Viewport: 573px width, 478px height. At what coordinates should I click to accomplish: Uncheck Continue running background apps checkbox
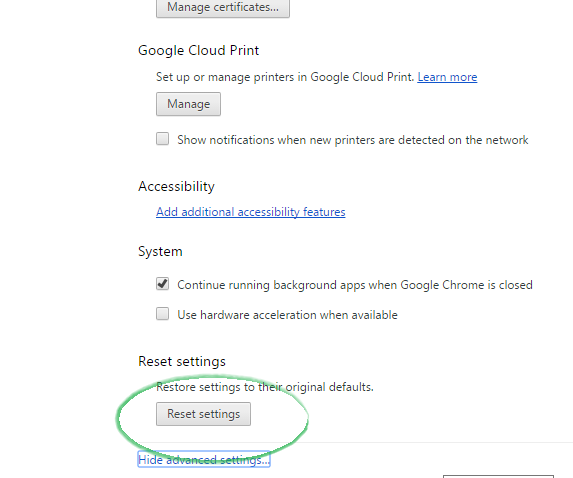click(x=163, y=284)
